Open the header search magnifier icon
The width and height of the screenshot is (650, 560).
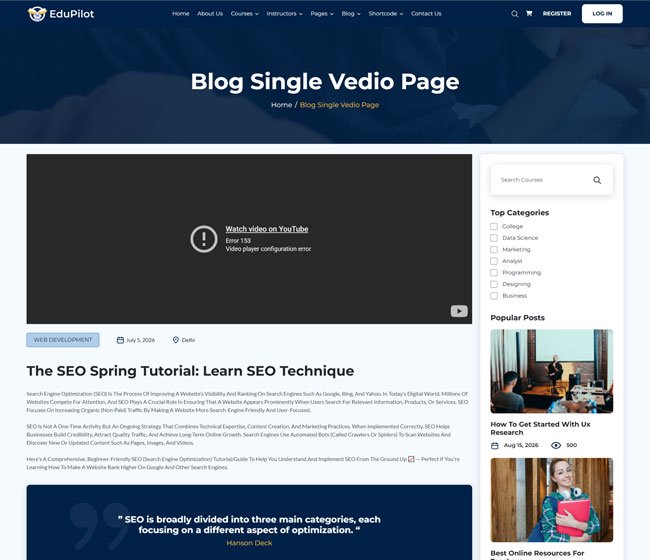[x=514, y=14]
